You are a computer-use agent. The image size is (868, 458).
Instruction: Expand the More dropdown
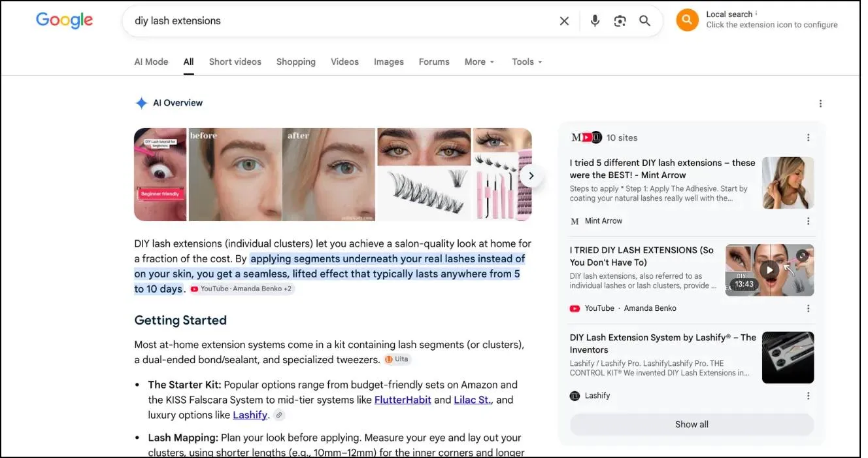[x=480, y=62]
